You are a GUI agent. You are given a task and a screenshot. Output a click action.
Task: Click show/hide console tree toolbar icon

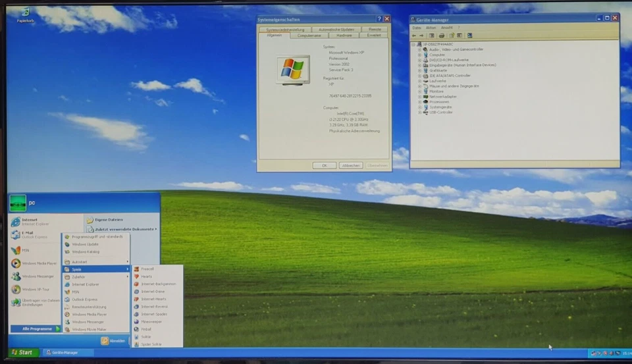tap(431, 36)
